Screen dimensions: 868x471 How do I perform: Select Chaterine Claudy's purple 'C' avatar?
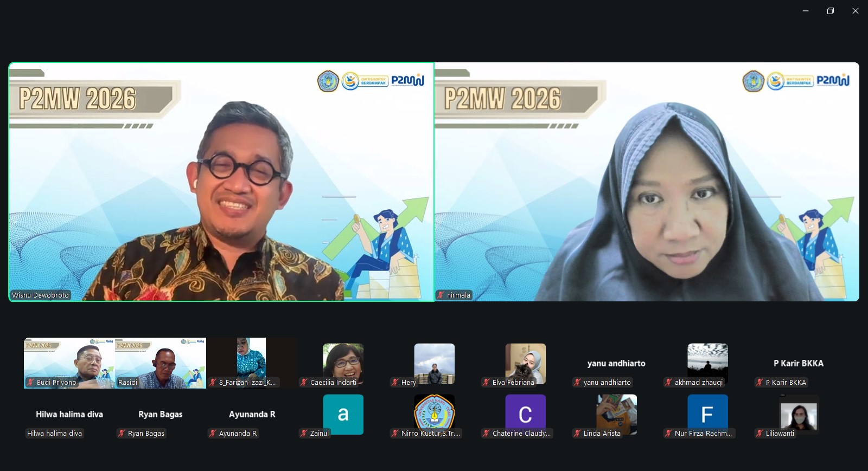(525, 414)
